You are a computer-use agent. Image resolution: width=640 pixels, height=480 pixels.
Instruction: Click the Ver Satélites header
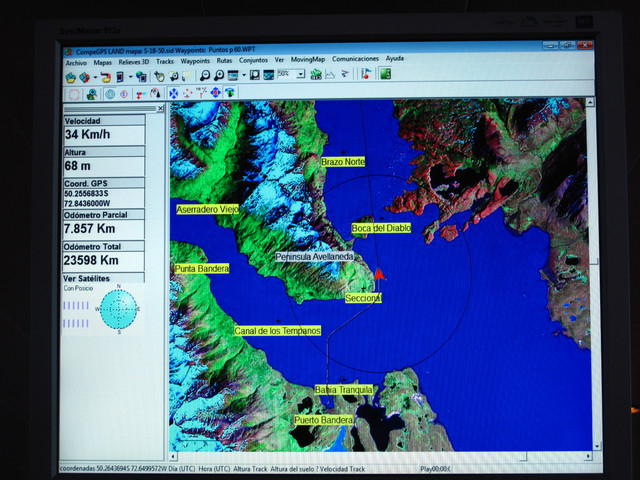(x=103, y=278)
